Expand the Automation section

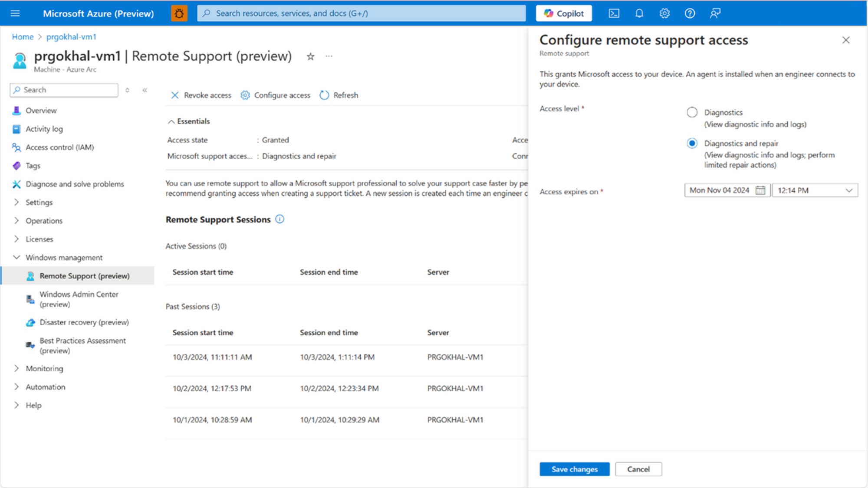point(16,386)
